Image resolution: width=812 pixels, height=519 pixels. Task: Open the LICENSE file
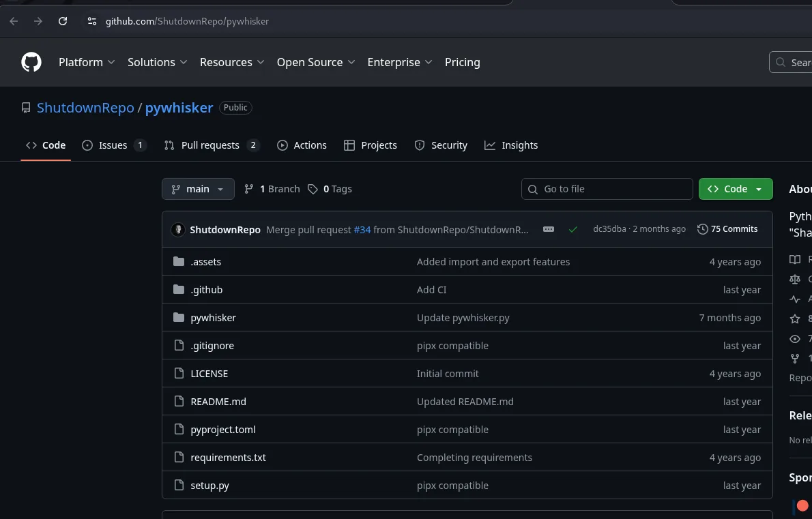point(209,374)
